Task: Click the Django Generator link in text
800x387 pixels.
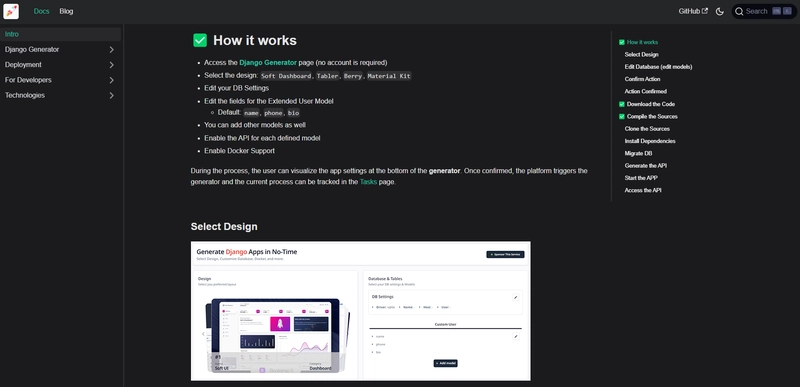Action: point(268,63)
